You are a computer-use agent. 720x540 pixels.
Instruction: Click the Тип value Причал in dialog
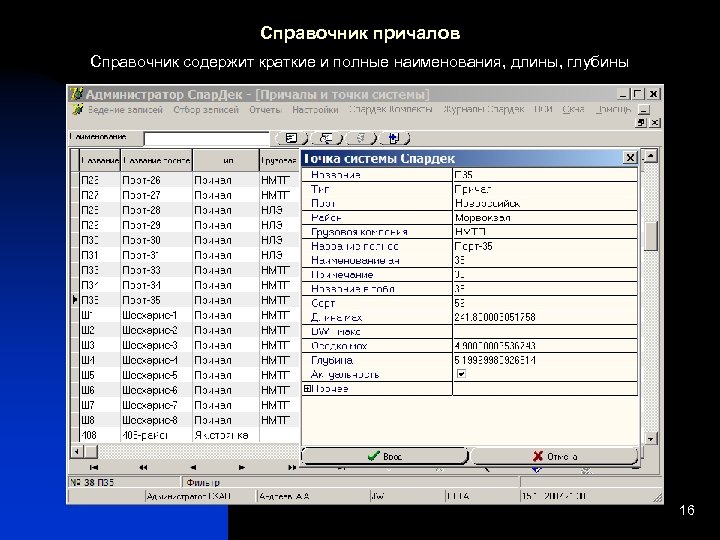(x=545, y=189)
